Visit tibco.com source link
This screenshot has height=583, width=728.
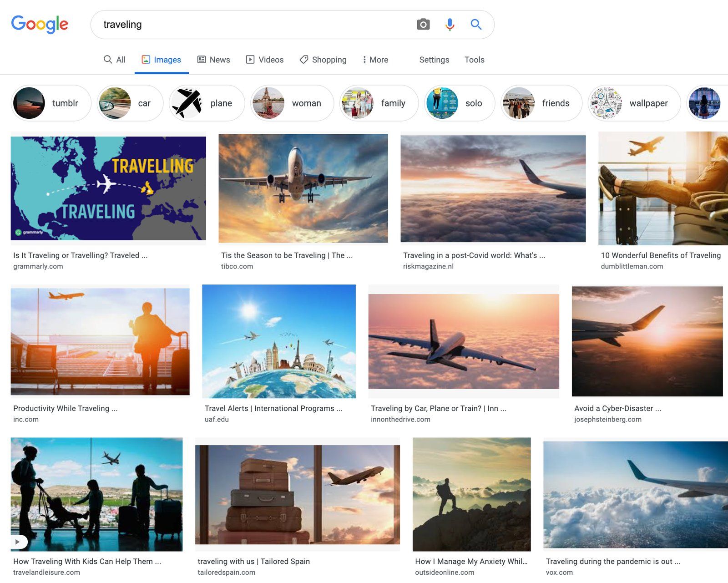(237, 266)
